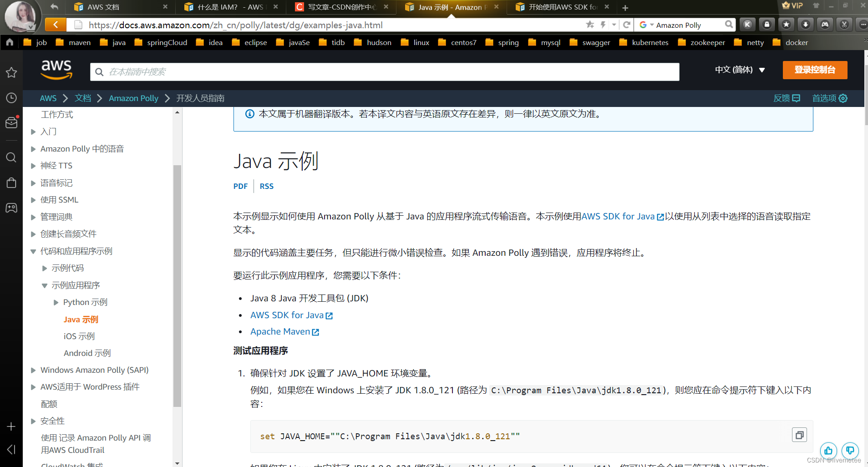
Task: Open favorites star in left sidebar
Action: pyautogui.click(x=11, y=72)
